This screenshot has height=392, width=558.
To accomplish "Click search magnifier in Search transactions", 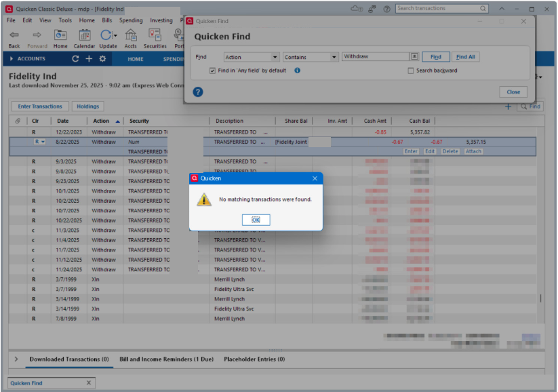I will (483, 8).
